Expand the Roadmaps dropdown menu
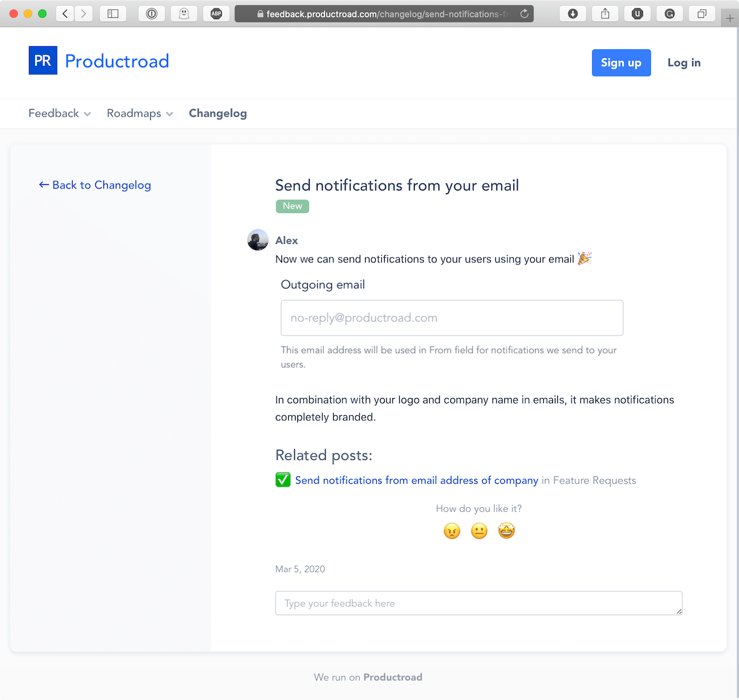The image size is (739, 700). [x=140, y=113]
